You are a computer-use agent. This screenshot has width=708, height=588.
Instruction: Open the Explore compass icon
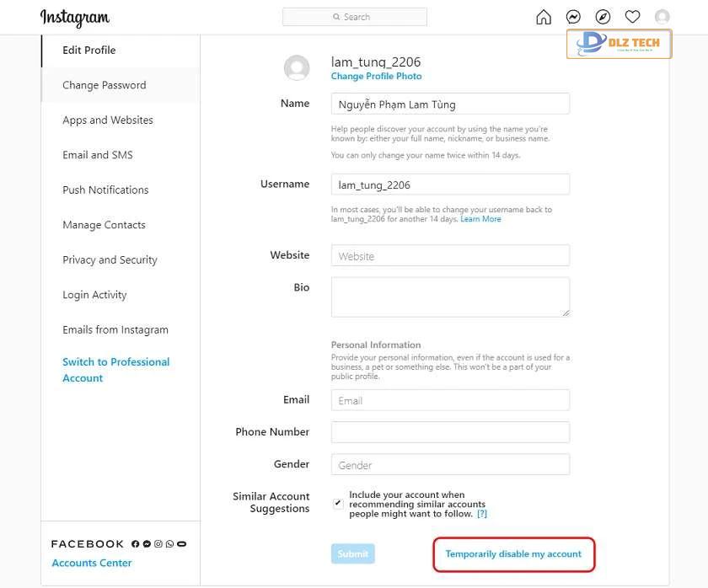603,17
